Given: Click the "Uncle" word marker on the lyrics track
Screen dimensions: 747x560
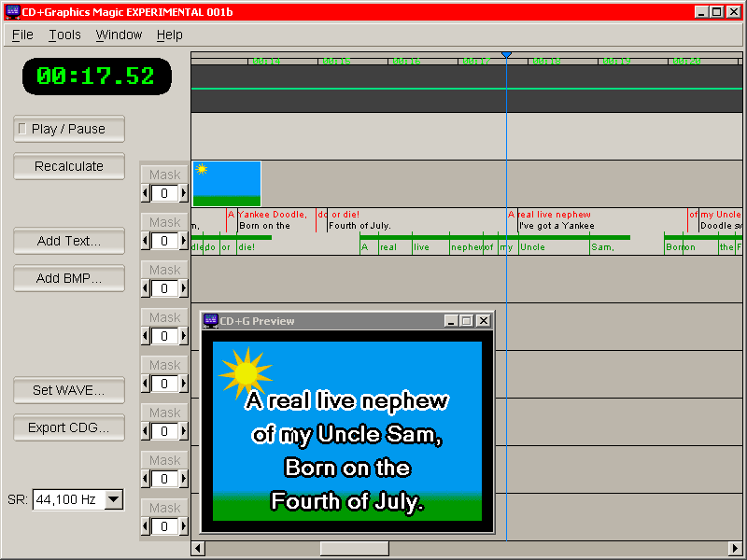Looking at the screenshot, I should (532, 247).
